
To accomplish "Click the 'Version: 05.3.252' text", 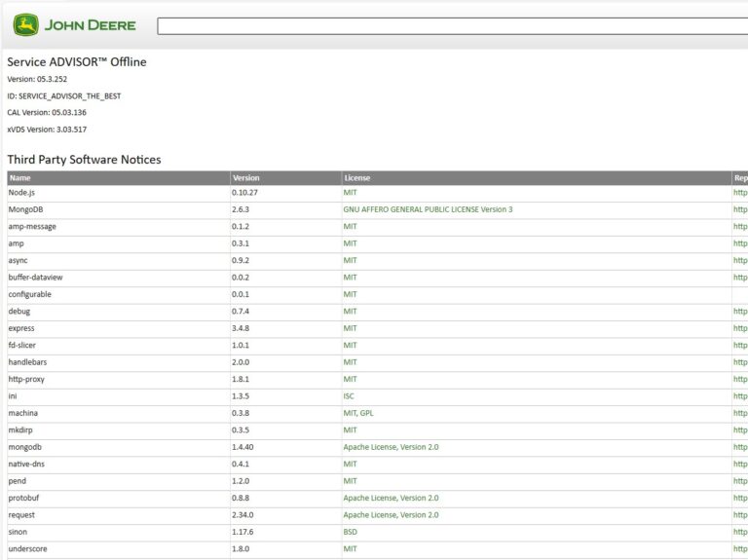I will pos(37,79).
